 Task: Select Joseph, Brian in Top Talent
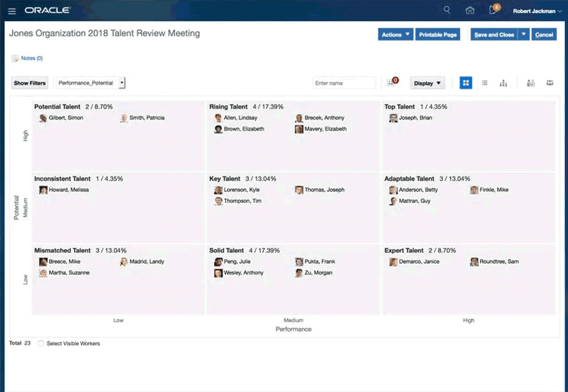point(415,118)
